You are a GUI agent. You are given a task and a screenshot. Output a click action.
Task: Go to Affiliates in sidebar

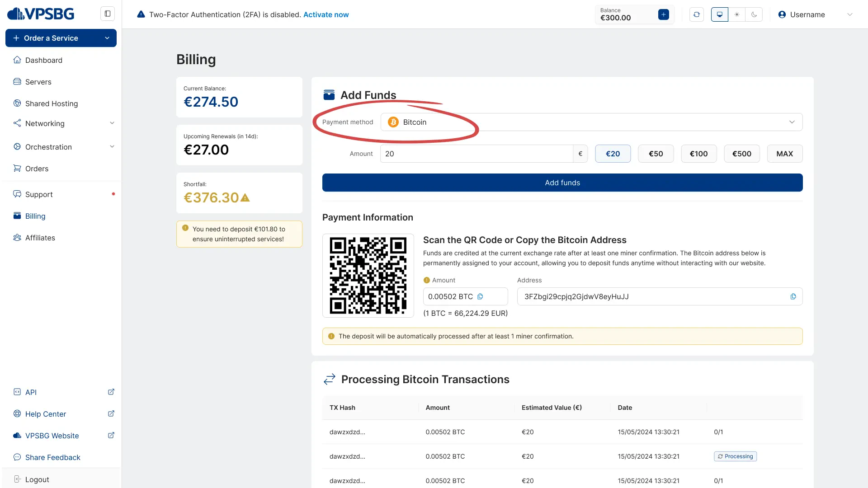pos(40,238)
